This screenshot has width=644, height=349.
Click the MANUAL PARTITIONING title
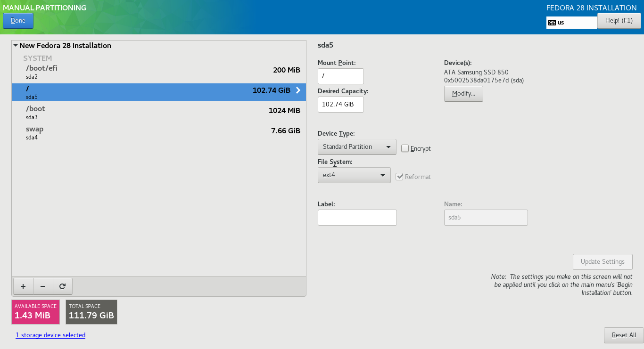45,8
